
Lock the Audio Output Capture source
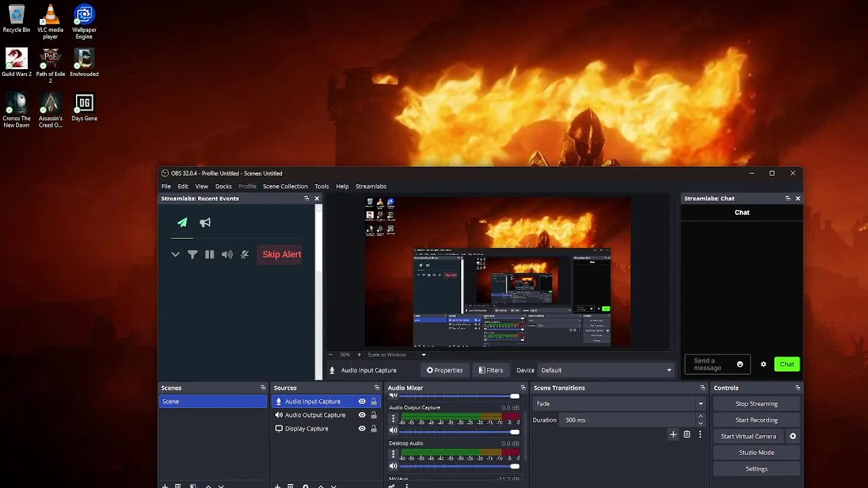[x=374, y=415]
